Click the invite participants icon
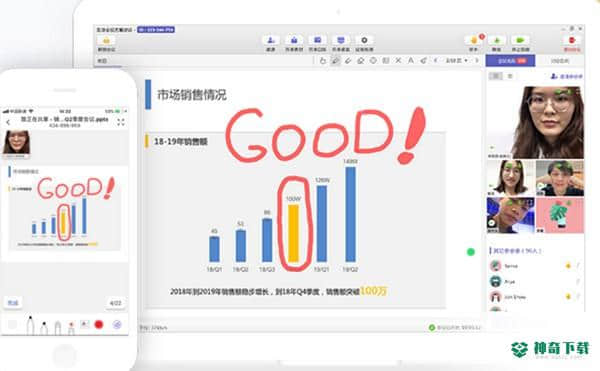This screenshot has height=371, width=600. pyautogui.click(x=271, y=40)
